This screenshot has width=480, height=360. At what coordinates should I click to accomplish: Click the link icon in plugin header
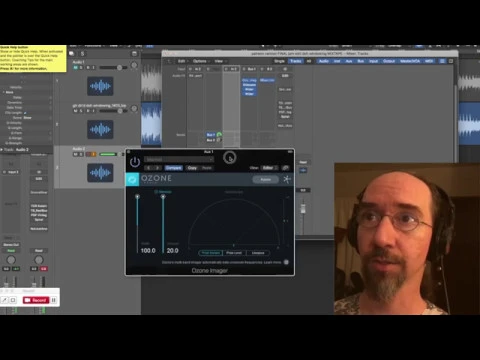(286, 168)
